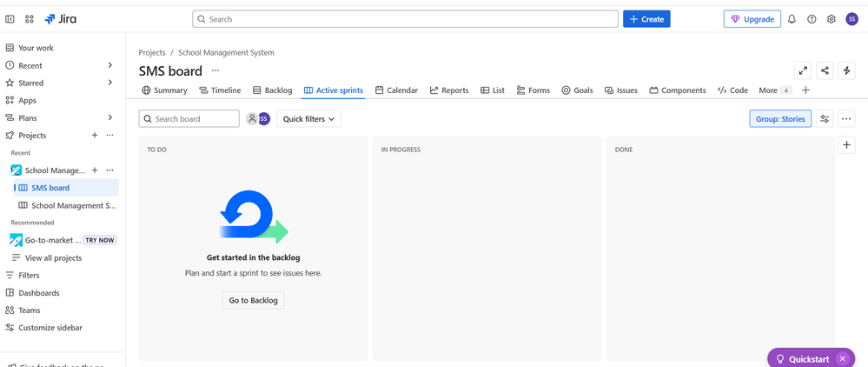Switch to the Backlog tab
This screenshot has height=367, width=868.
272,90
